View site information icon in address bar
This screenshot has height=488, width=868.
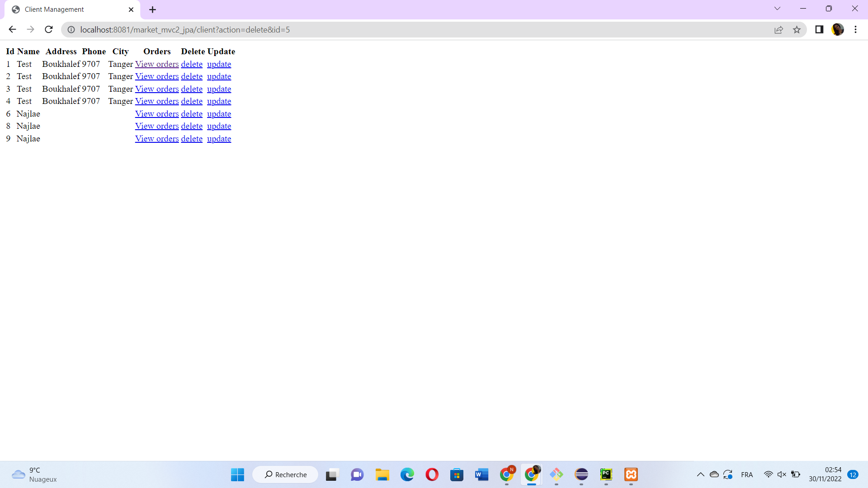[71, 30]
